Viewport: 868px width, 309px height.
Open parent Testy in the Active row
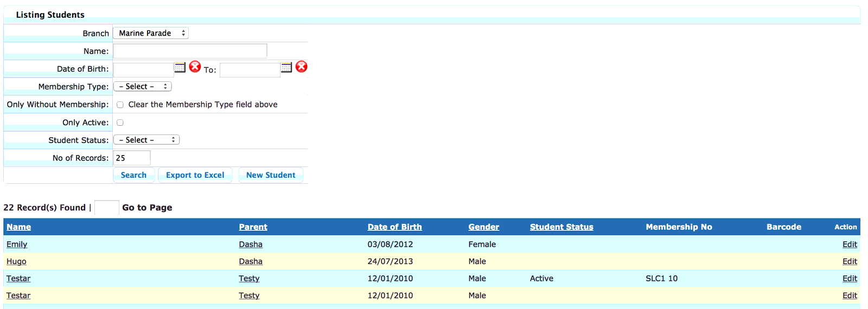249,279
